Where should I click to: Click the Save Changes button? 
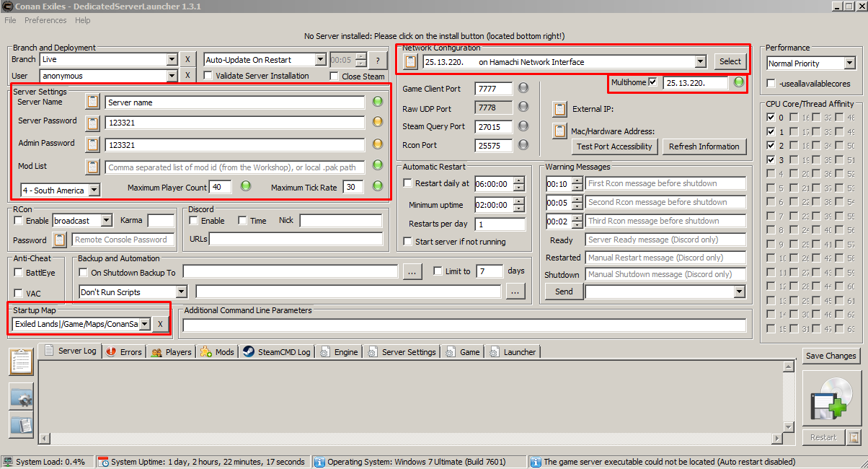pyautogui.click(x=831, y=356)
